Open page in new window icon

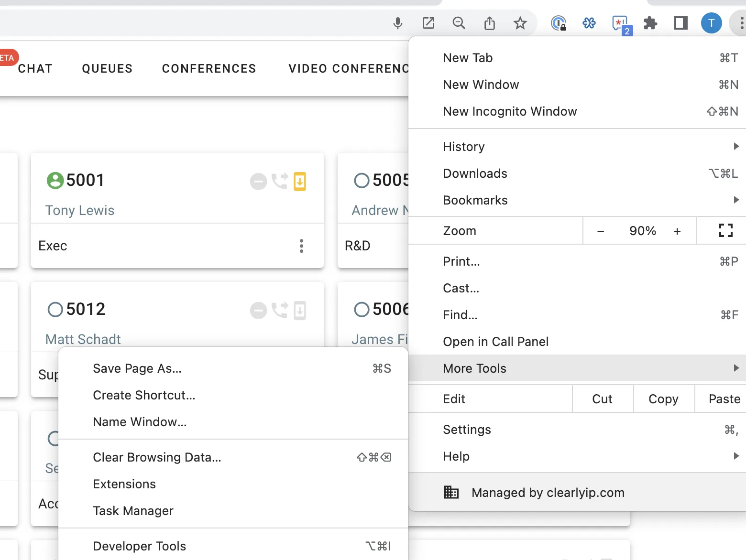428,23
